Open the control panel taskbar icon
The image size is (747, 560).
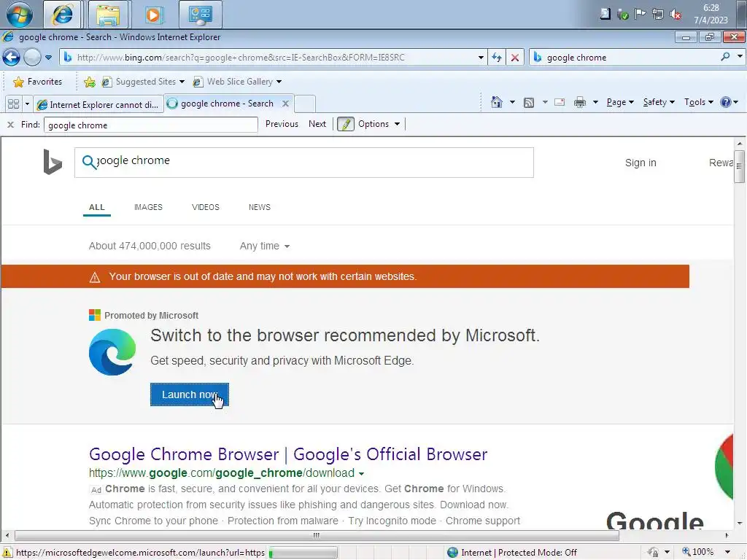(201, 15)
